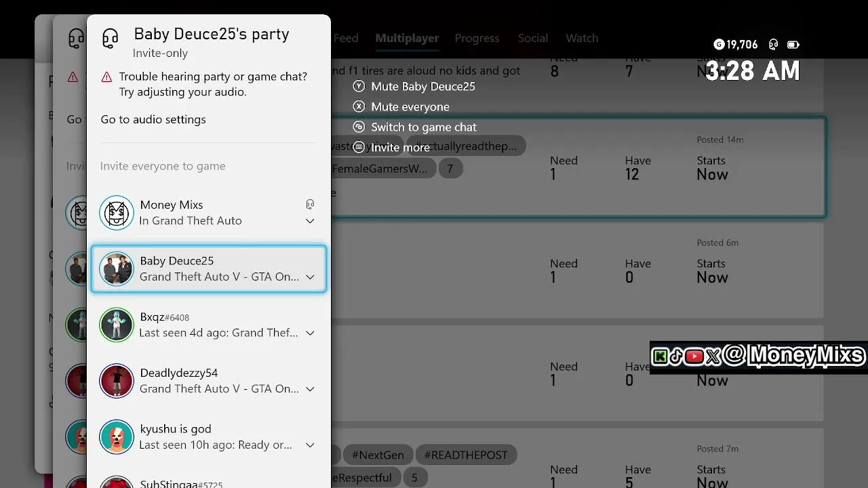Image resolution: width=868 pixels, height=488 pixels.
Task: Click kyushu is god profile avatar
Action: (x=117, y=437)
